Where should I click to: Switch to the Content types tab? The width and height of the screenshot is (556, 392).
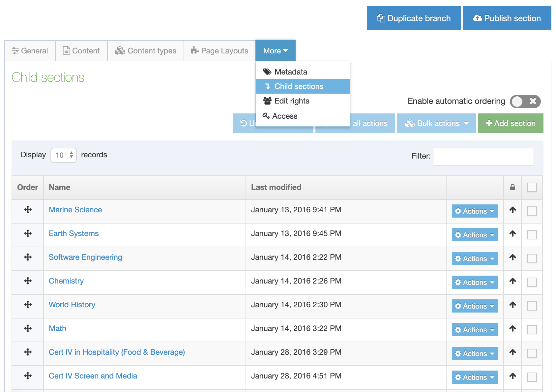click(x=145, y=51)
